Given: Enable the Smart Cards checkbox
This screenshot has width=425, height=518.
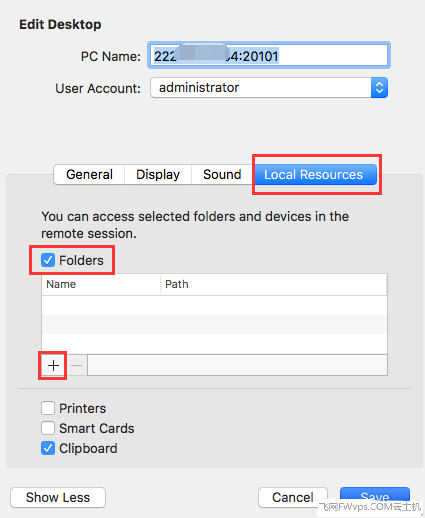Looking at the screenshot, I should pos(48,428).
